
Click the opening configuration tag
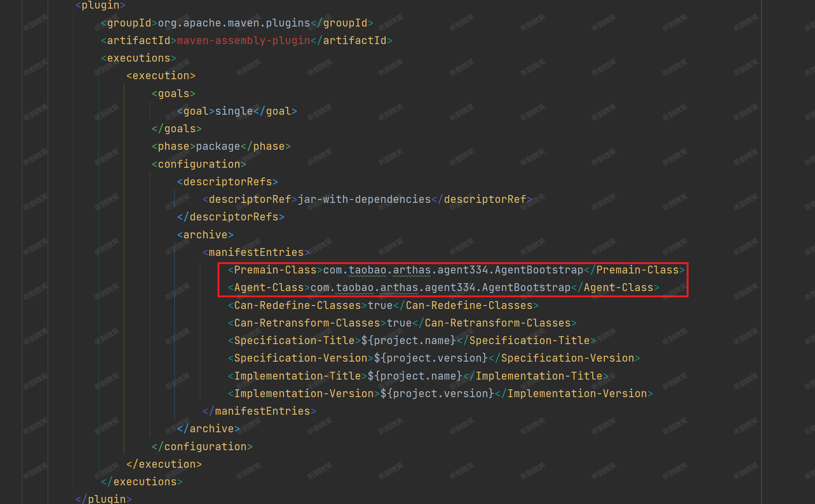[199, 164]
